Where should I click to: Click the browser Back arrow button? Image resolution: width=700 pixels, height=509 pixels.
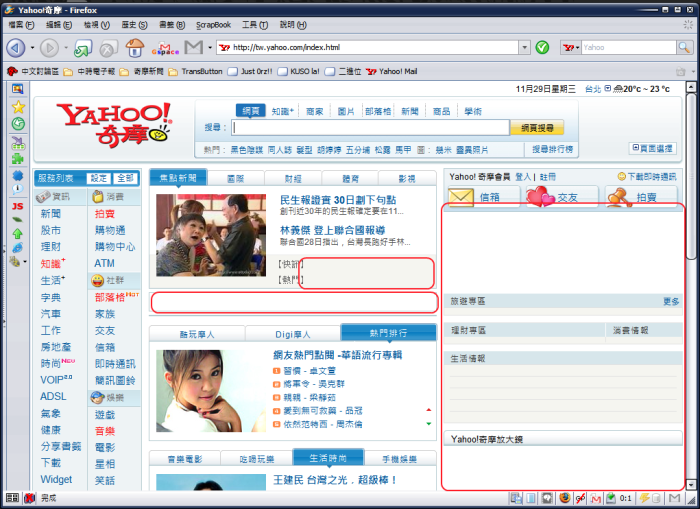[15, 47]
